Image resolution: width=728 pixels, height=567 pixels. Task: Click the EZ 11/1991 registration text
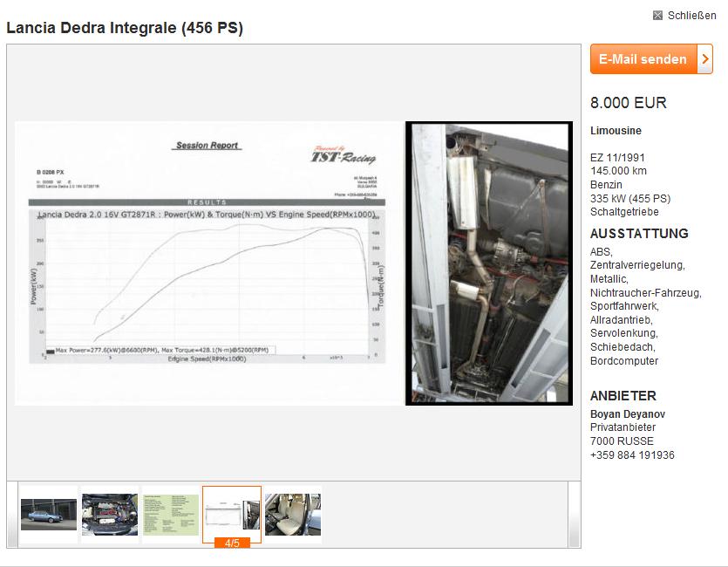pyautogui.click(x=617, y=157)
